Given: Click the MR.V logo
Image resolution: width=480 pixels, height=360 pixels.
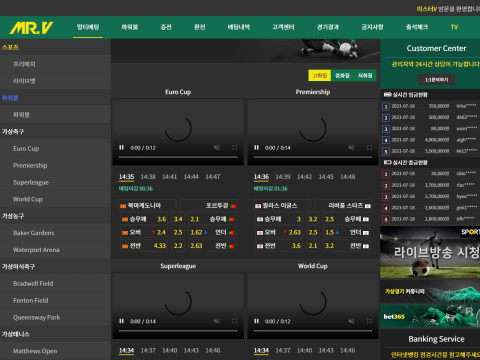Looking at the screenshot, I should [31, 28].
